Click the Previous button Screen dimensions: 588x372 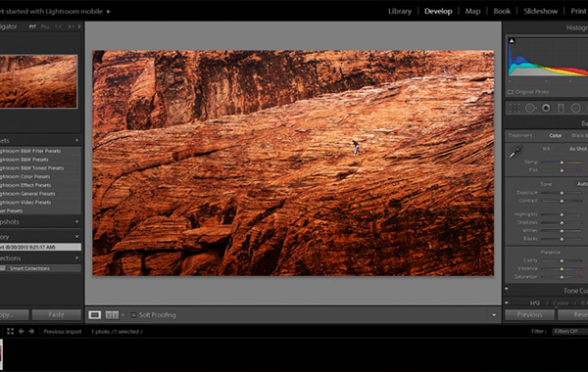(529, 314)
